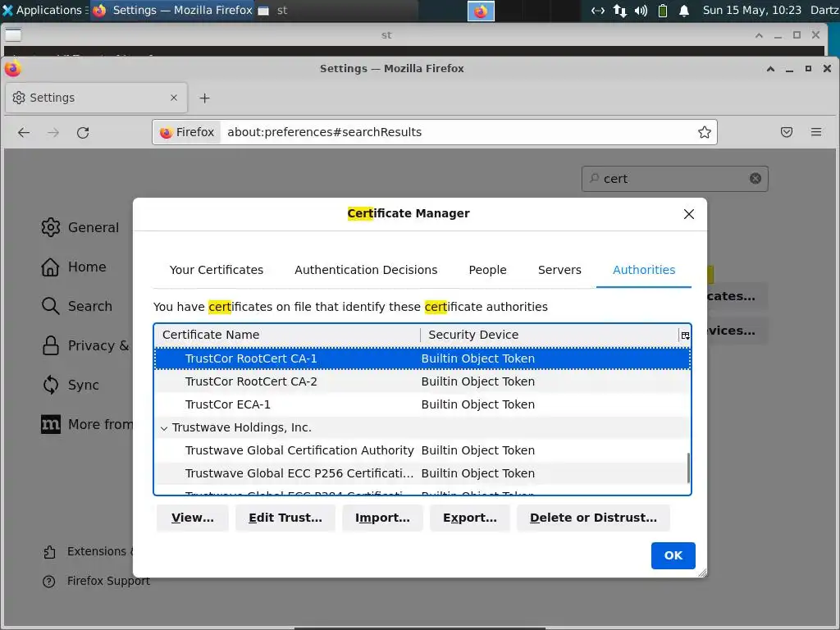Open the battery indicator in system tray

tap(662, 11)
